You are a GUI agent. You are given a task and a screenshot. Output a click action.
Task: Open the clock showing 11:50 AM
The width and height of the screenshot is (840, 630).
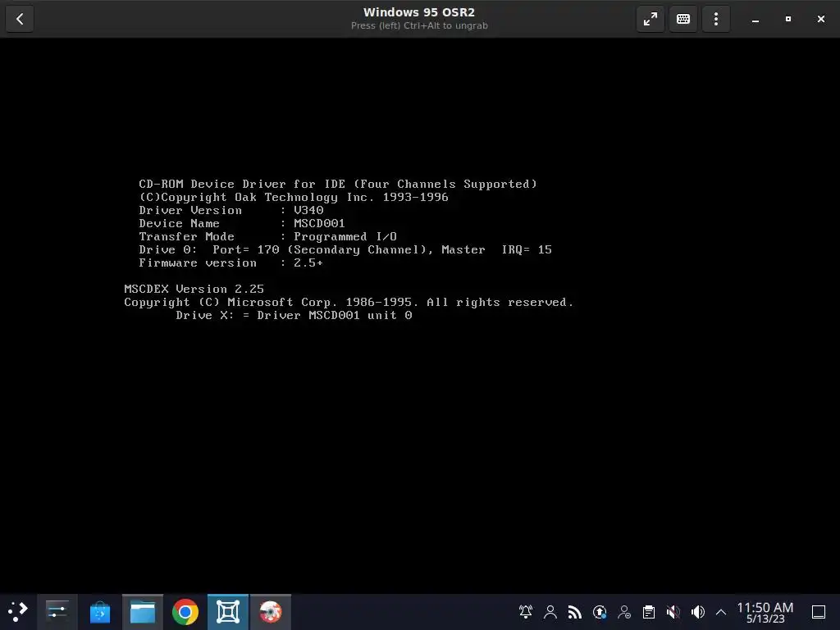click(x=765, y=612)
